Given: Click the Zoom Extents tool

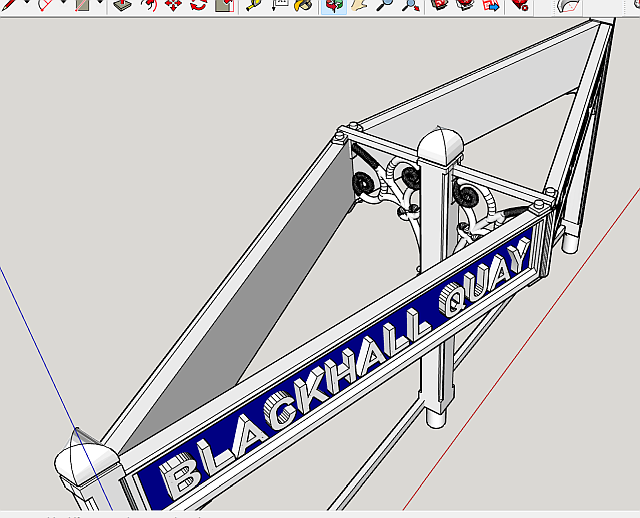Looking at the screenshot, I should 411,5.
